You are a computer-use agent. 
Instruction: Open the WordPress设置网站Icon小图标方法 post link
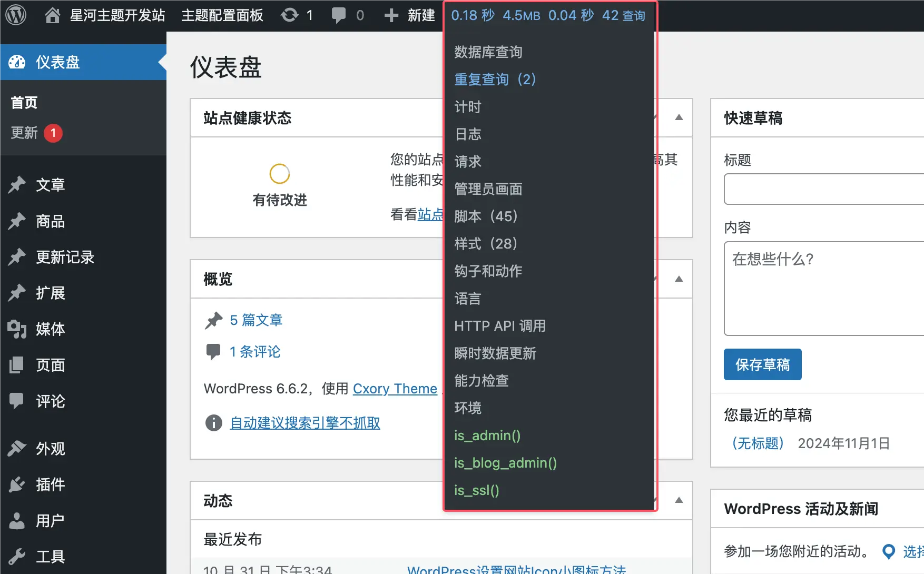(517, 569)
